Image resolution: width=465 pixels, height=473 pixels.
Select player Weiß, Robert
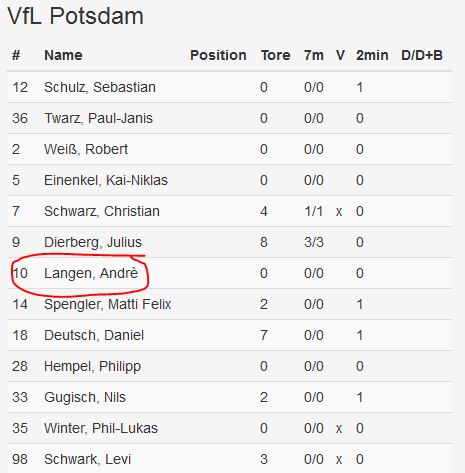pyautogui.click(x=86, y=149)
